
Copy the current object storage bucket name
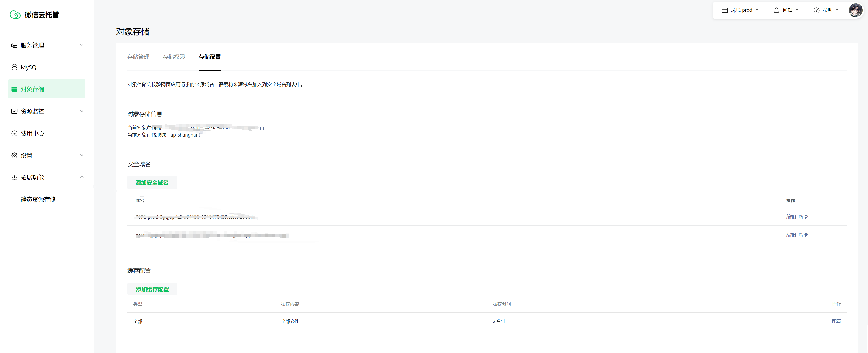point(262,128)
